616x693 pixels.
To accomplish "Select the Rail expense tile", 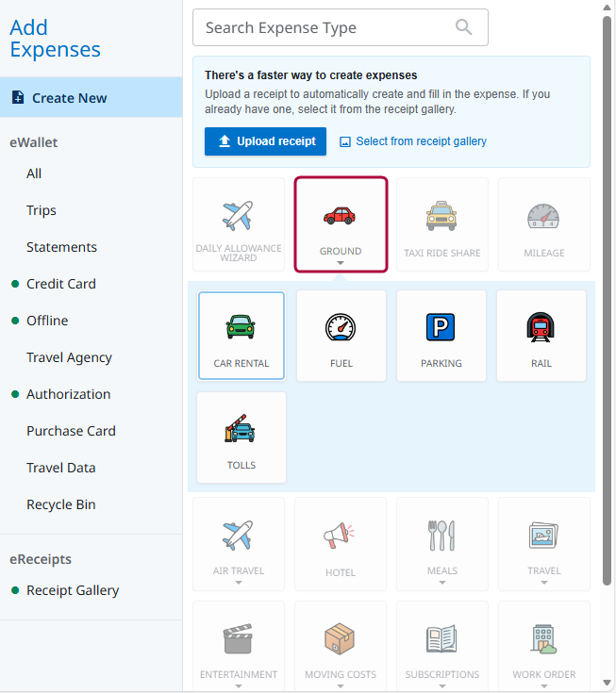I will (541, 336).
